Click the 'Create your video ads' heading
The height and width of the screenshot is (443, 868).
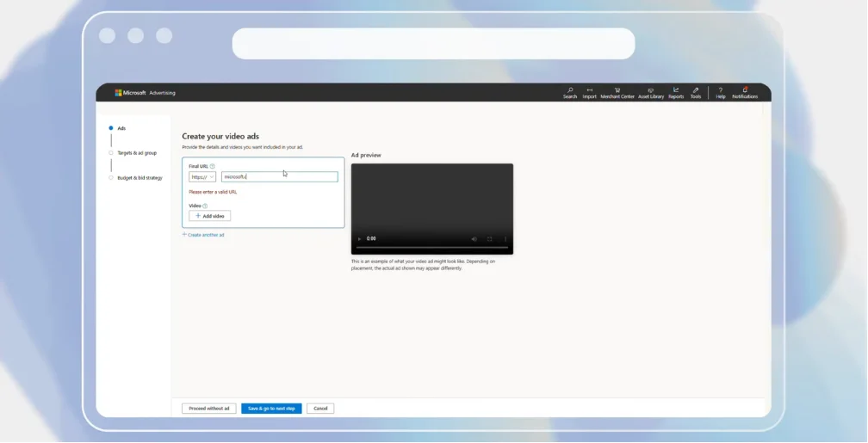click(x=220, y=137)
